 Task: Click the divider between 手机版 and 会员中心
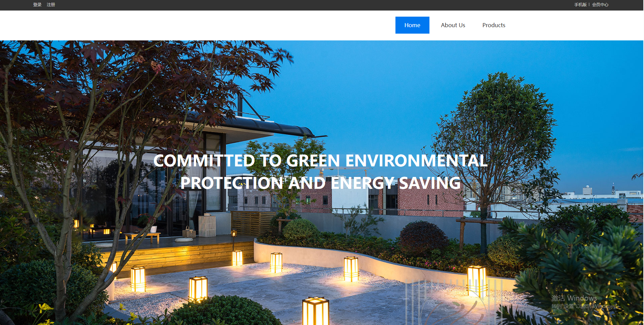(x=589, y=5)
